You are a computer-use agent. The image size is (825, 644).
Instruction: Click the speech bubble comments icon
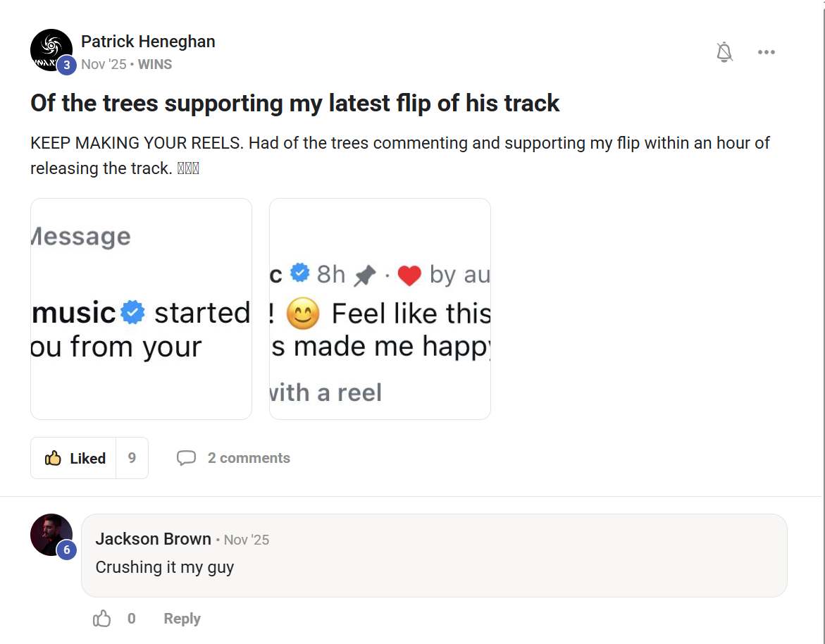click(x=186, y=458)
